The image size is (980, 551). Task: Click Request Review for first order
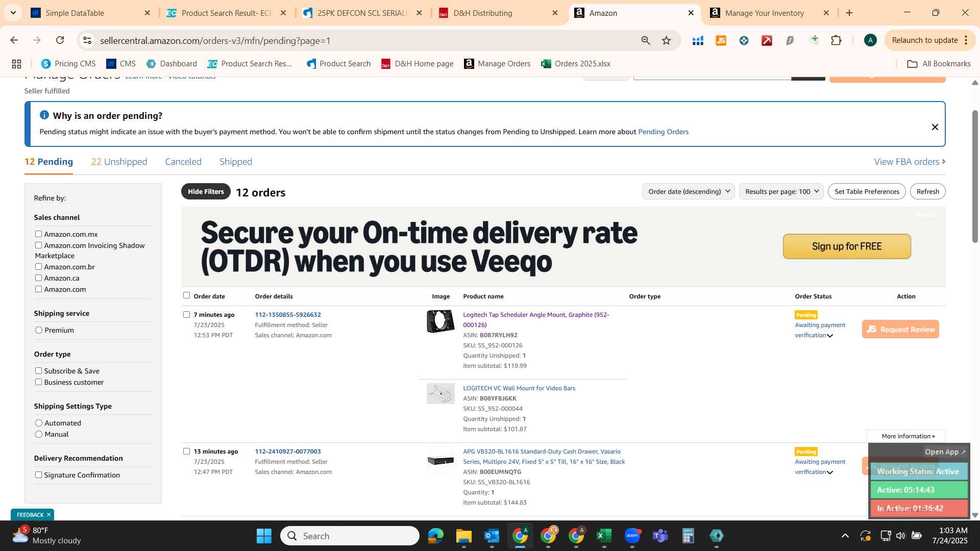[x=900, y=329]
